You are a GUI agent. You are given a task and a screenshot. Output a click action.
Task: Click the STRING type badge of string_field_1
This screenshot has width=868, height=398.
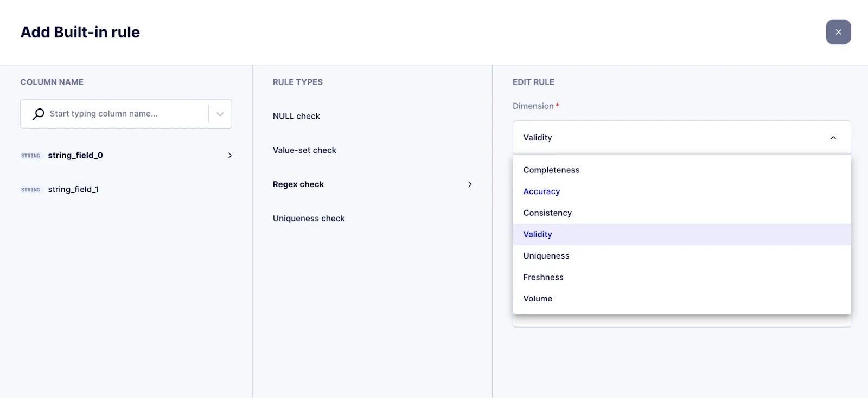pyautogui.click(x=30, y=190)
